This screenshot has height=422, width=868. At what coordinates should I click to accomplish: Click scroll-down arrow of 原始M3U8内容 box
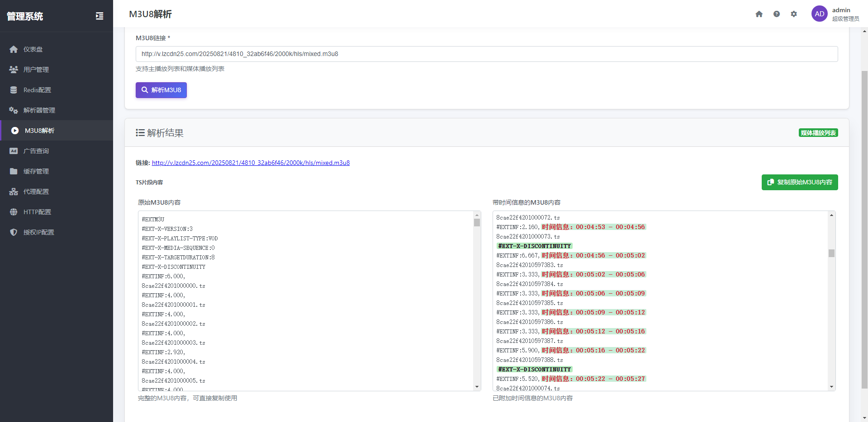pos(477,387)
